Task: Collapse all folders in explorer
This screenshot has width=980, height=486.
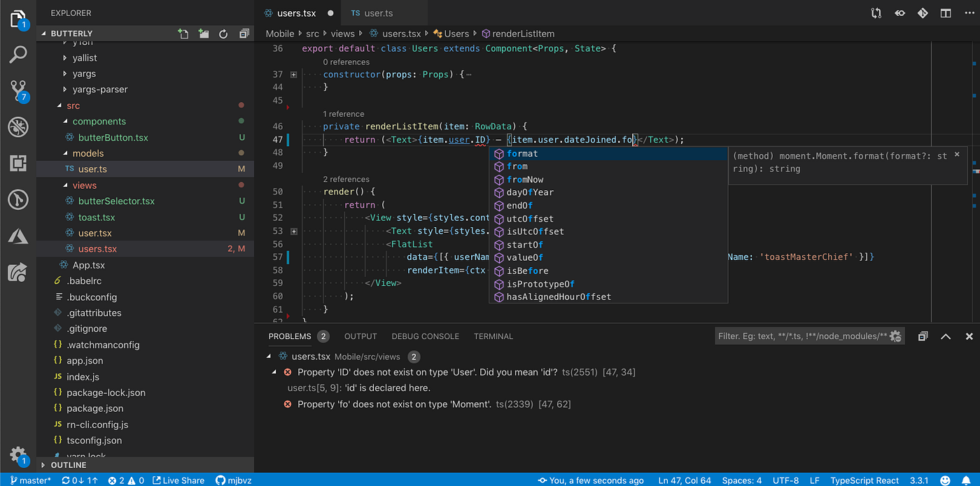Action: coord(244,34)
